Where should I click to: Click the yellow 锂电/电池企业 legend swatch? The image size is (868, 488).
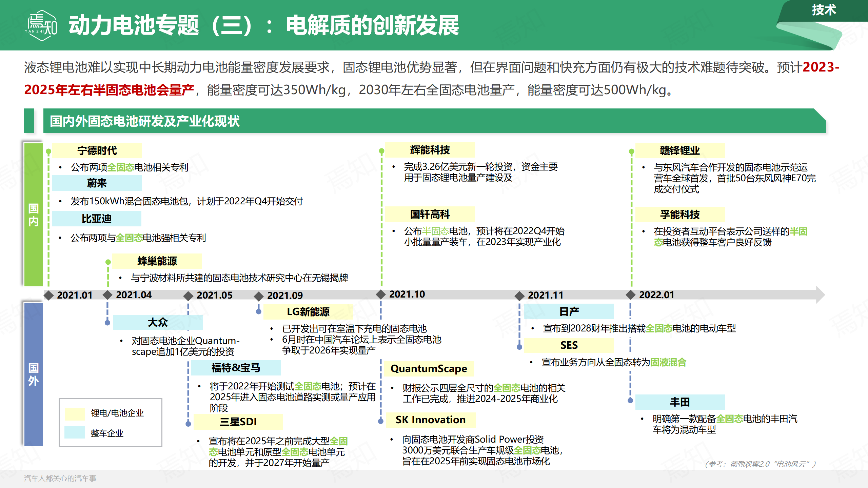[75, 413]
